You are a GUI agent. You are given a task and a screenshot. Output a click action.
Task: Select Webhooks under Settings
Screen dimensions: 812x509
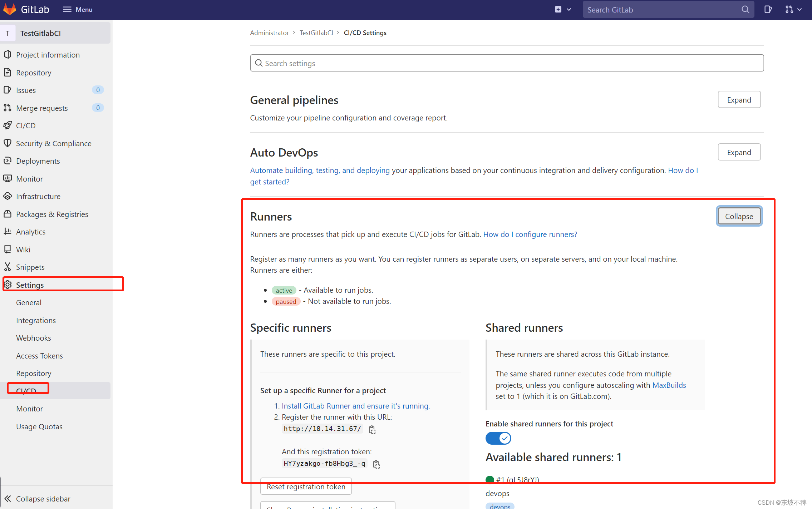coord(34,338)
